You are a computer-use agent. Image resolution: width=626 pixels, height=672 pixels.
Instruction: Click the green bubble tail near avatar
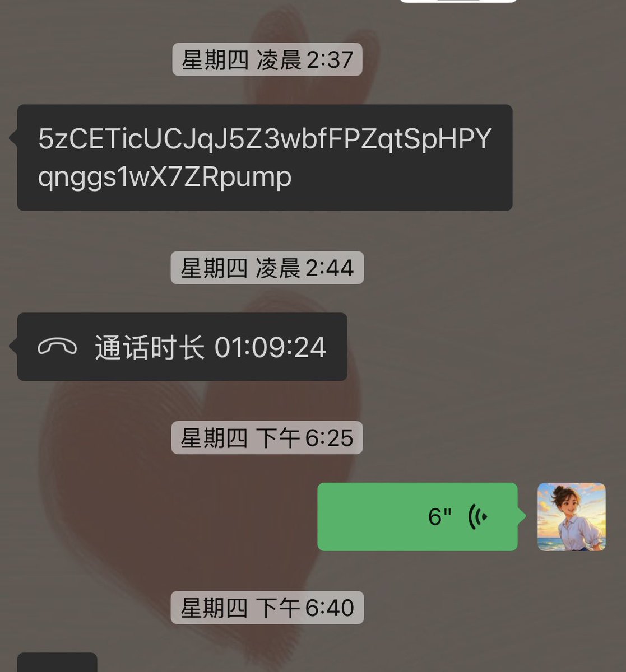[x=522, y=516]
